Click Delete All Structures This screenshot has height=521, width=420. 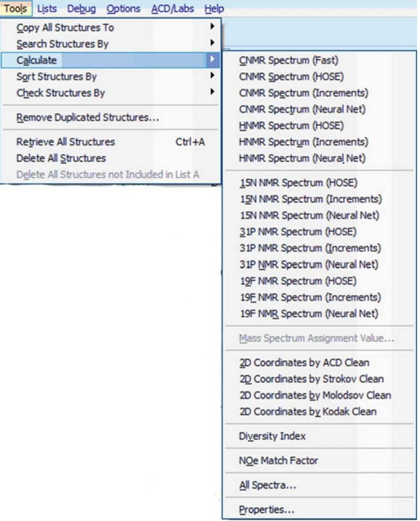coord(111,158)
